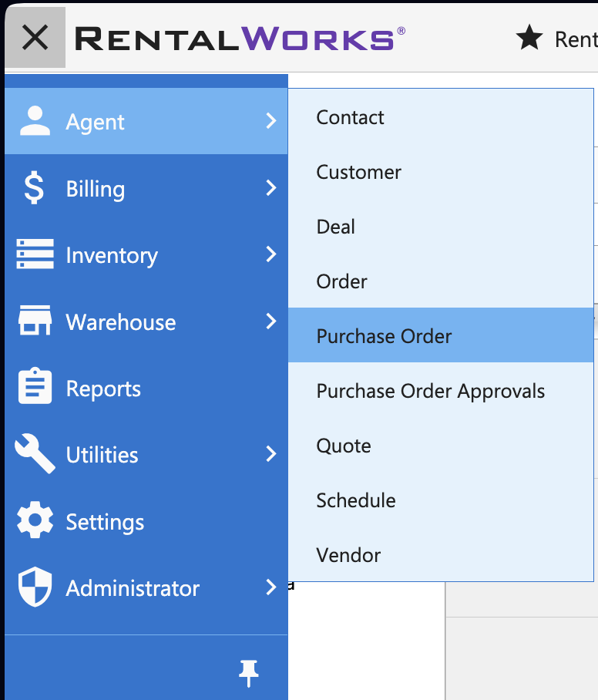Close the main menu with the X icon
The width and height of the screenshot is (598, 700).
35,38
